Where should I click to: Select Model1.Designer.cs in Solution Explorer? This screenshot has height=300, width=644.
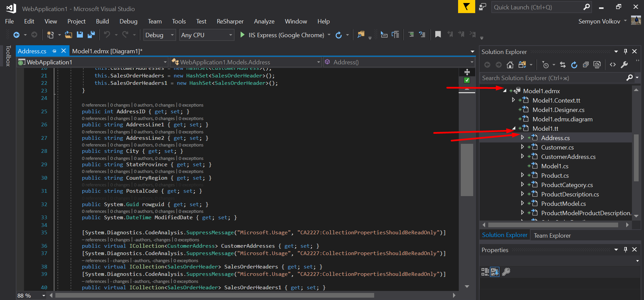[x=558, y=110]
